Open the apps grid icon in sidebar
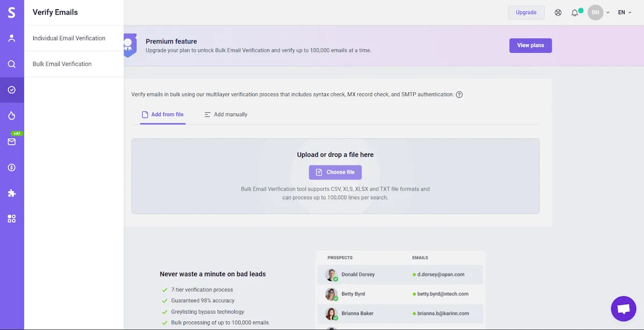644x330 pixels. (12, 219)
